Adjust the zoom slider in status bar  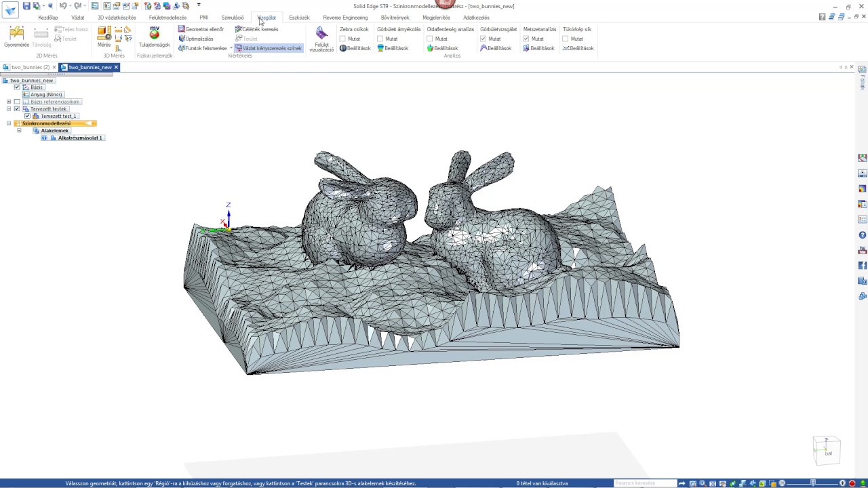(813, 483)
